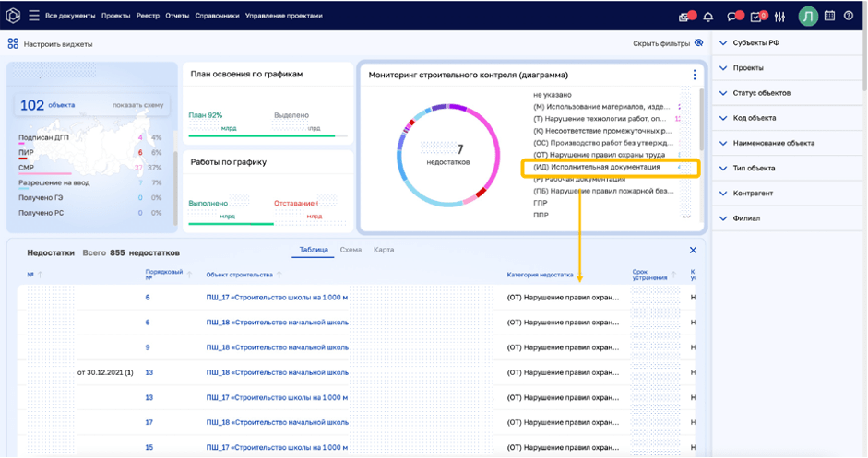Image resolution: width=868 pixels, height=458 pixels.
Task: Open the Отчеты menu
Action: tap(177, 17)
